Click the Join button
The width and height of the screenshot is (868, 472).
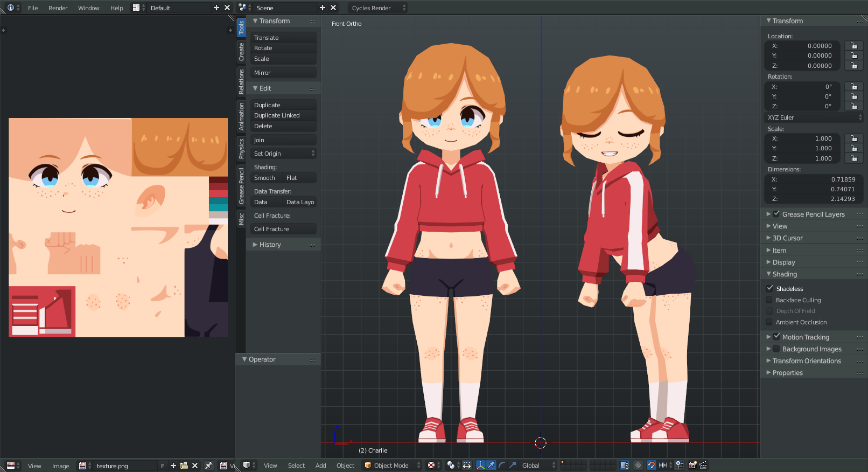(x=284, y=140)
